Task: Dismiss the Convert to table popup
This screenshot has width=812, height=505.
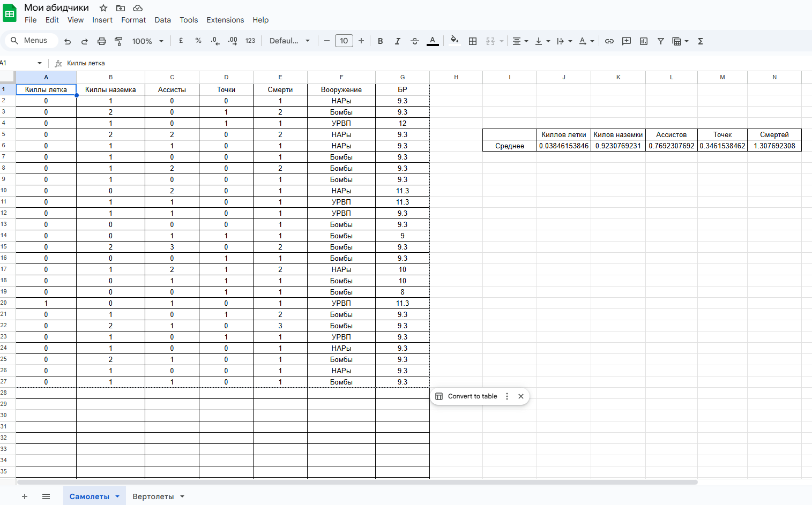Action: click(521, 396)
